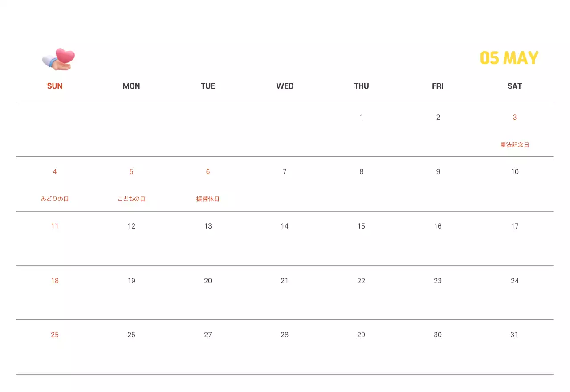Click the こどもの日 holiday label
Screen dimensions: 570x392
click(131, 199)
